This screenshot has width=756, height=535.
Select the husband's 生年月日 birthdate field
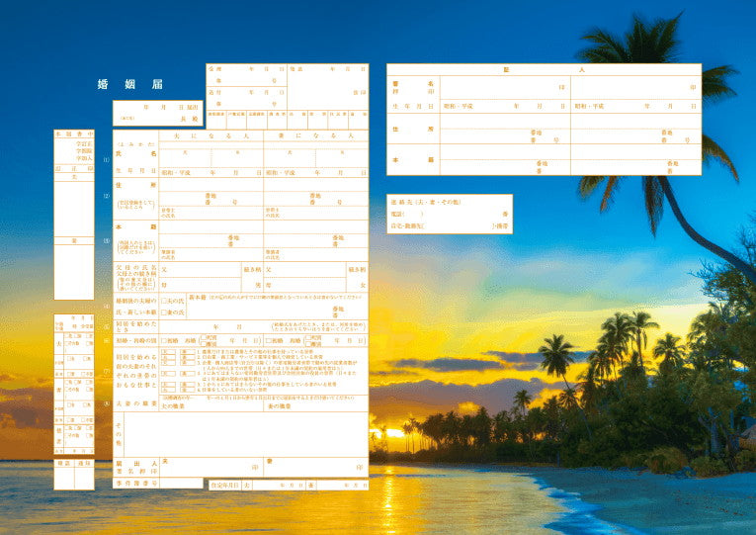210,172
